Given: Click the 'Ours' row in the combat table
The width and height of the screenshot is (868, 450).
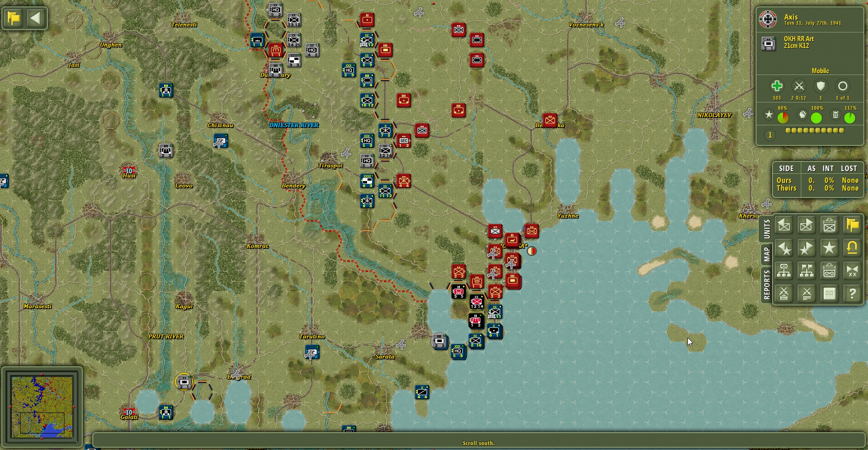Looking at the screenshot, I should coord(817,180).
